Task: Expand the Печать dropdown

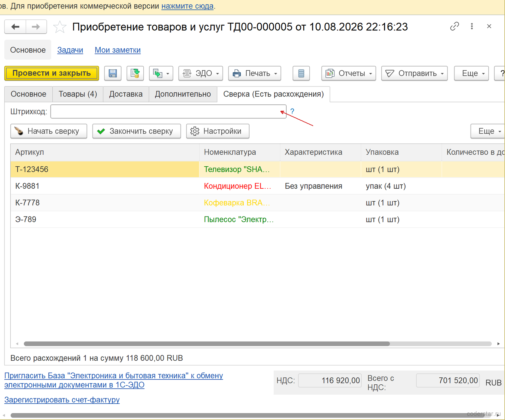Action: (255, 73)
